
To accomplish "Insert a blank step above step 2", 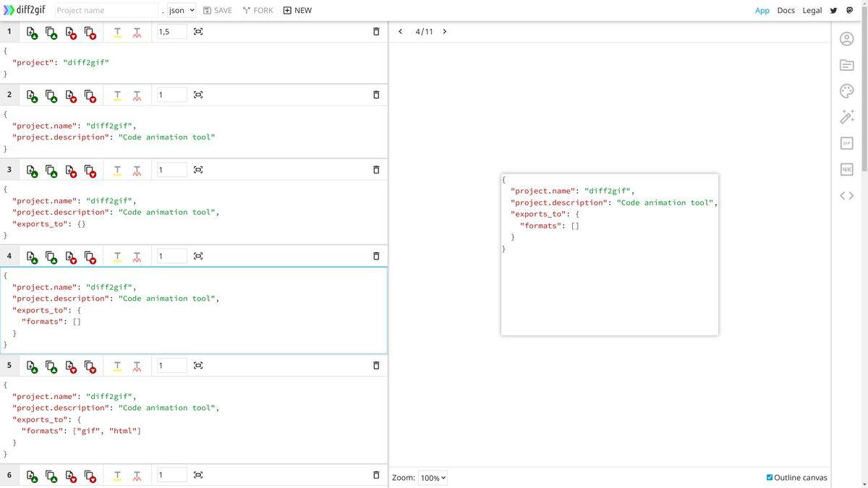I will tap(31, 95).
